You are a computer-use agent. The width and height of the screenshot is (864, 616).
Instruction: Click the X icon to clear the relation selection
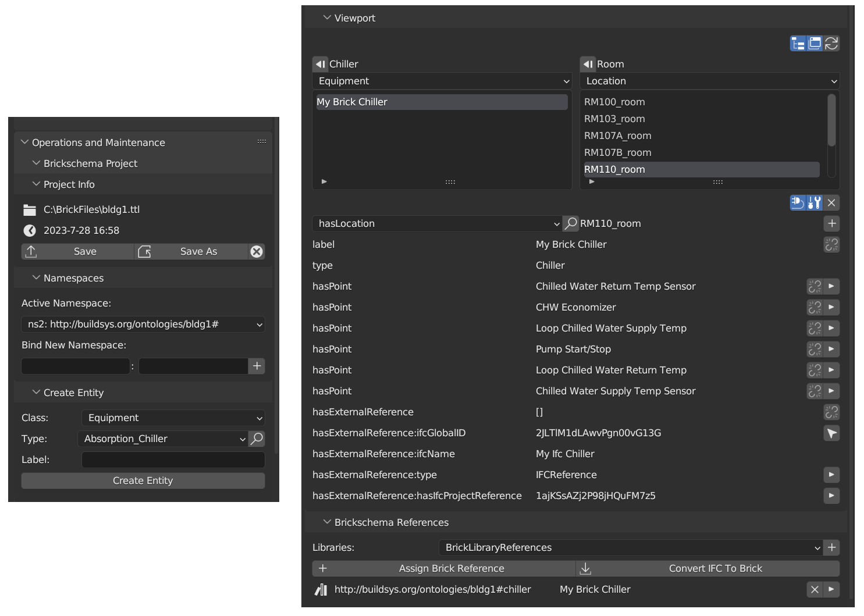[831, 202]
